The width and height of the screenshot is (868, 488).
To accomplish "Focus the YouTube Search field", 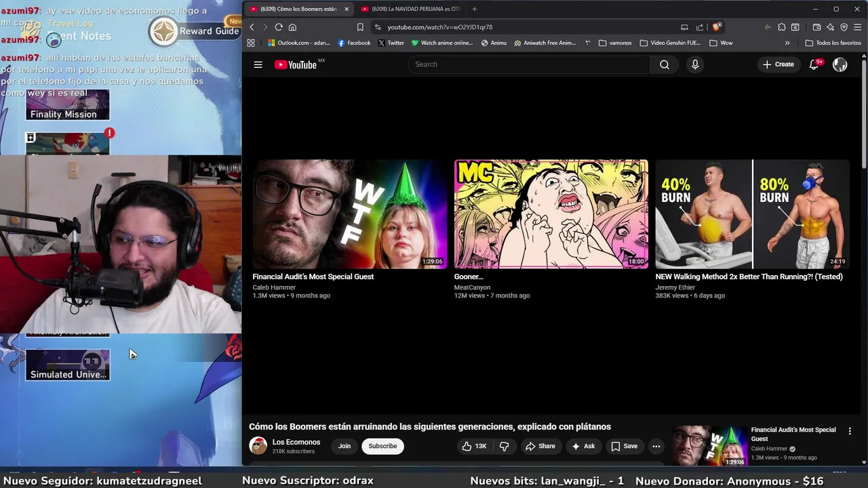I will (x=530, y=64).
